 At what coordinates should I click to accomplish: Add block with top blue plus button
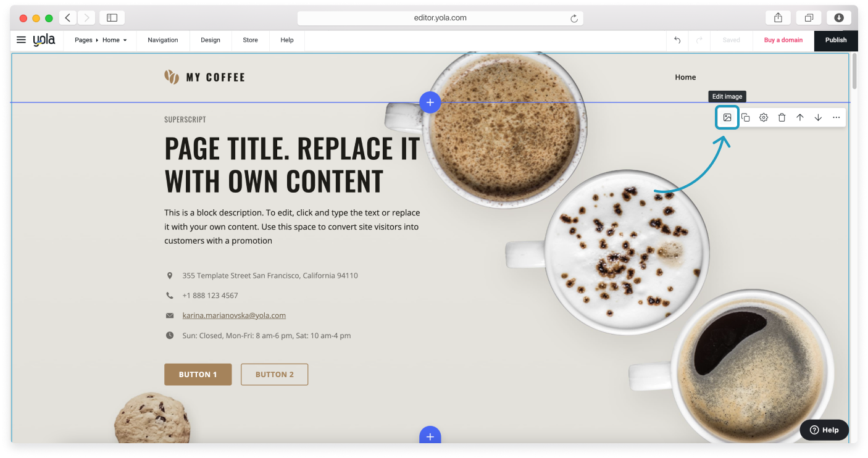(430, 102)
